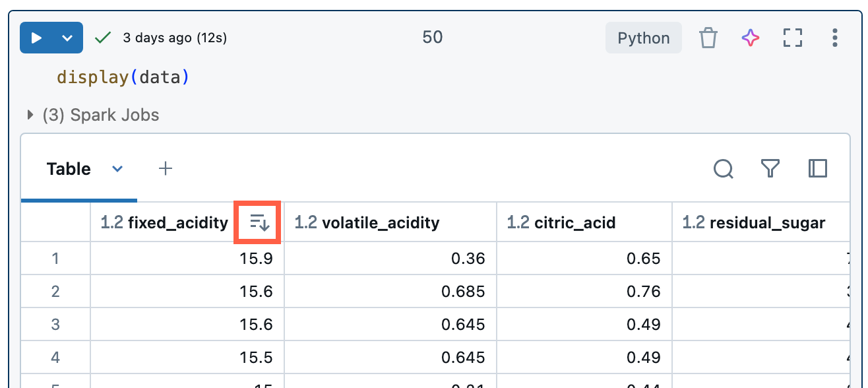Search the table results
The image size is (868, 388).
coord(723,169)
